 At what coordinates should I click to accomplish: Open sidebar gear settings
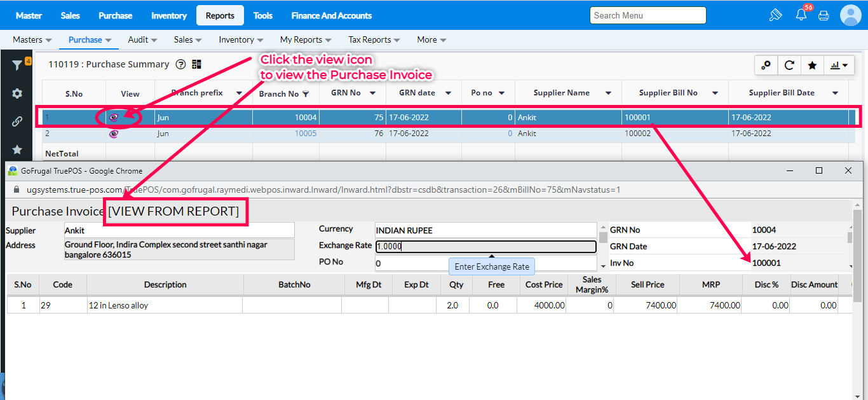[x=17, y=93]
